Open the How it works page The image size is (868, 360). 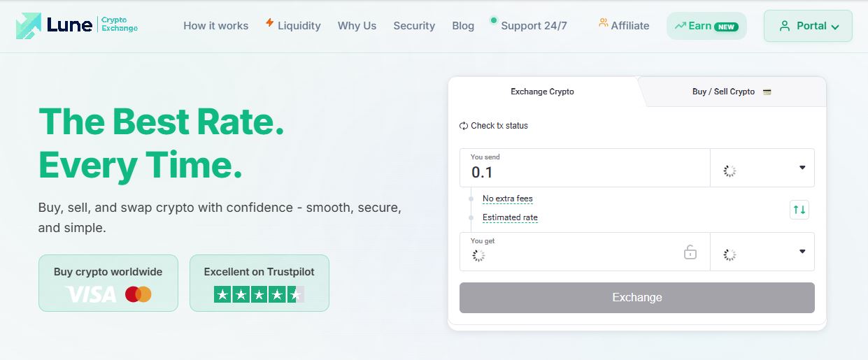[x=215, y=25]
